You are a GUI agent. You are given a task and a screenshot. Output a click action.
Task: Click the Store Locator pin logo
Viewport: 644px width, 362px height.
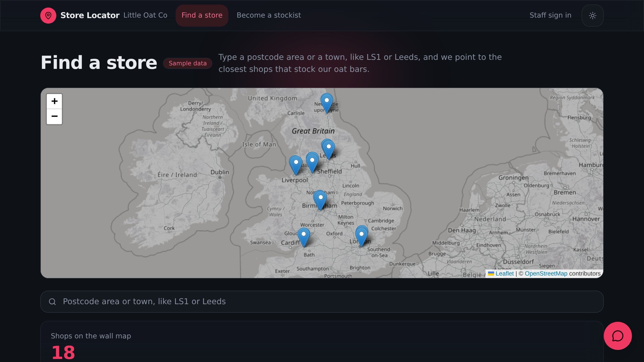[48, 15]
